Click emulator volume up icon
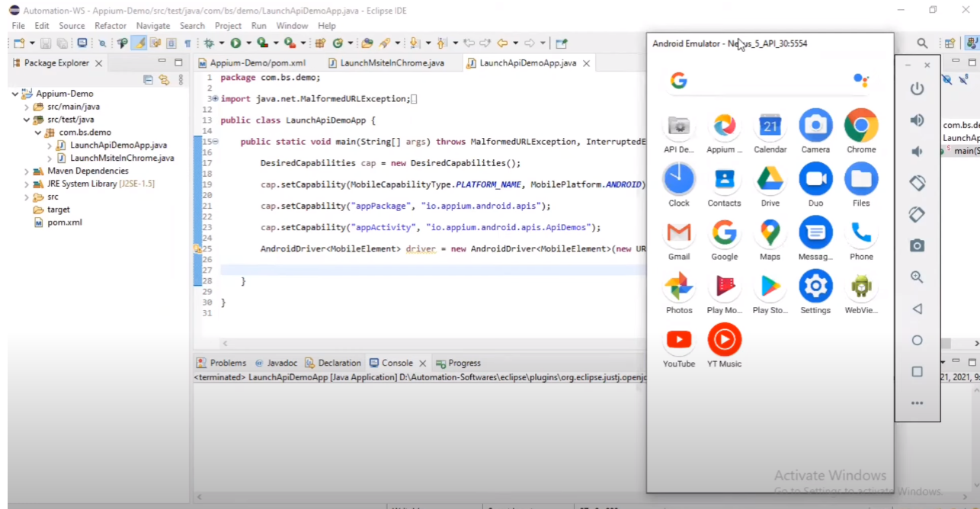The height and width of the screenshot is (509, 980). click(x=918, y=120)
